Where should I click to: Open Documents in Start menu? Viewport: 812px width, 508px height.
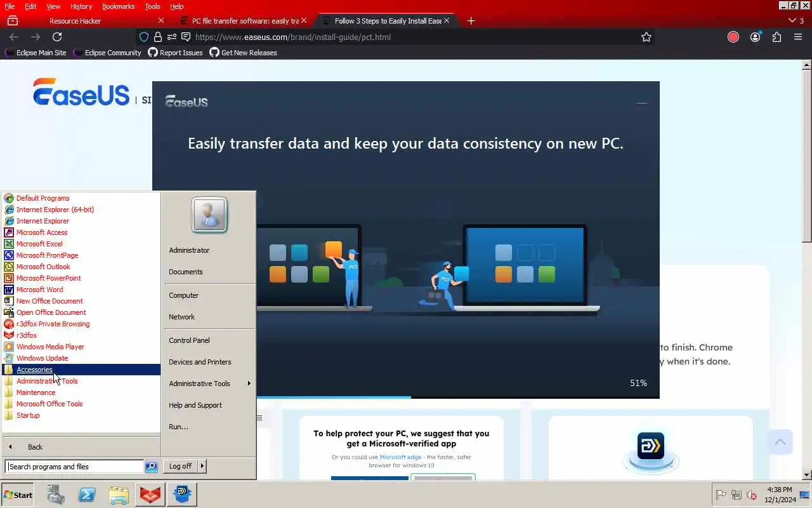point(186,272)
